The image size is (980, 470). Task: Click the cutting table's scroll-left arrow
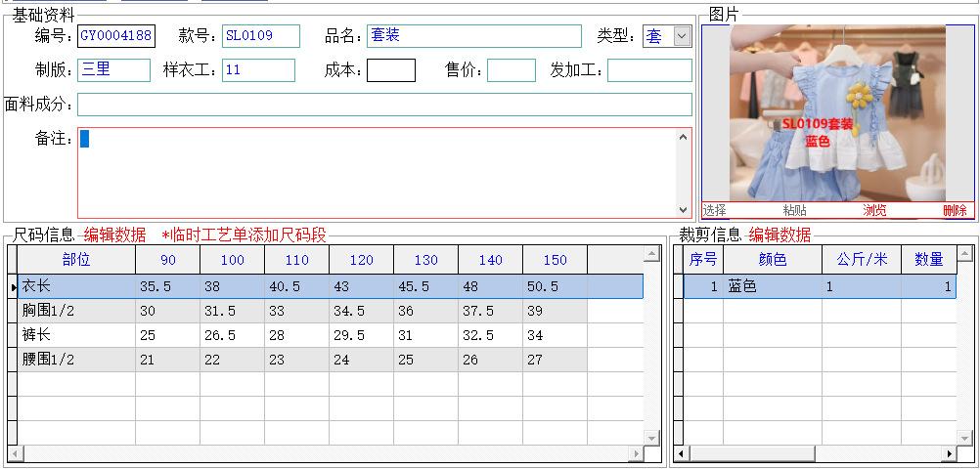pos(682,454)
